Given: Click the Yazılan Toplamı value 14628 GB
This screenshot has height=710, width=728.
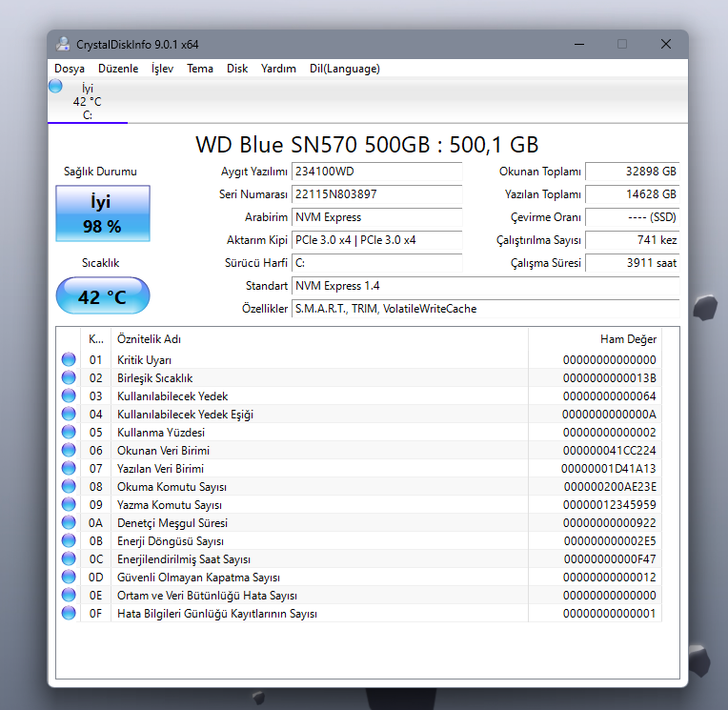Looking at the screenshot, I should (633, 194).
